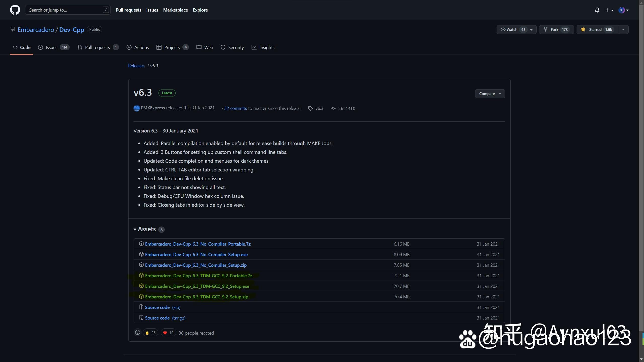Open FMXExpress avatar image
644x362 pixels.
pyautogui.click(x=137, y=108)
